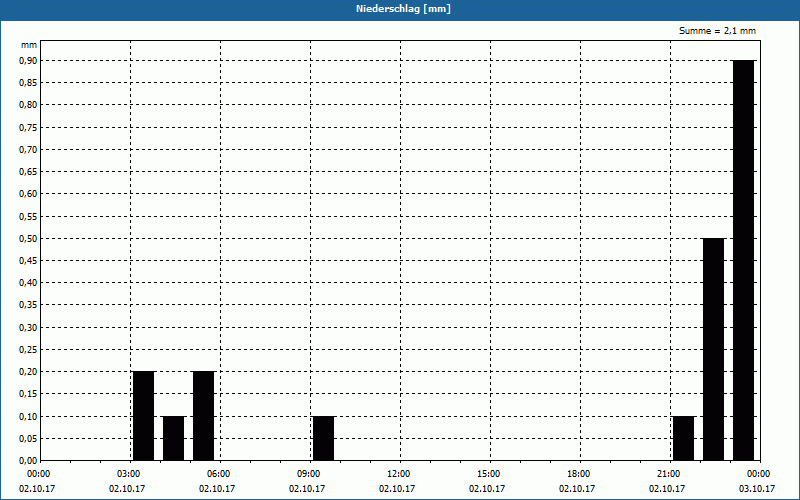Screen dimensions: 800x500
Task: Click the 03.10.17 date label
Action: pyautogui.click(x=757, y=489)
